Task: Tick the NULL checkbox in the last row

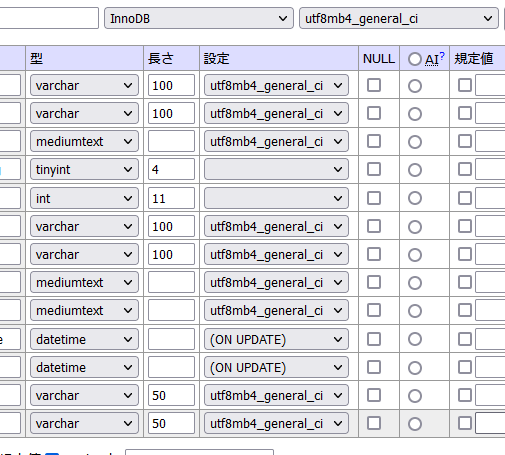Action: coord(374,423)
